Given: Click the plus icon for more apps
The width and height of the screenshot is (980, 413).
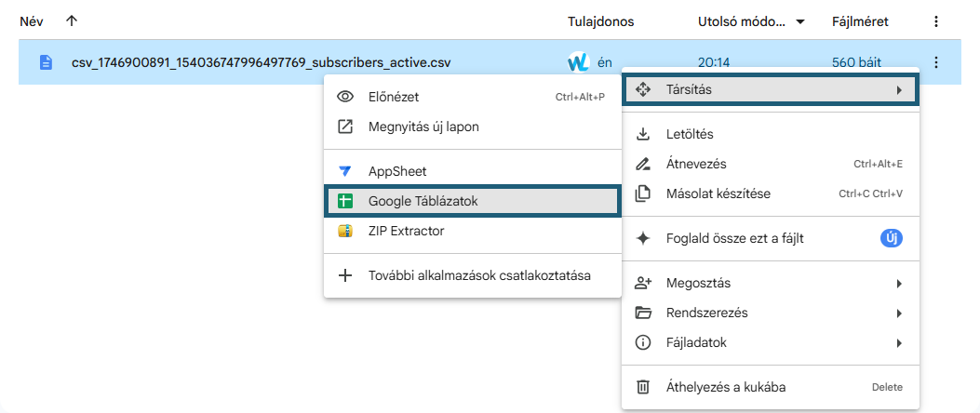Looking at the screenshot, I should [x=345, y=275].
